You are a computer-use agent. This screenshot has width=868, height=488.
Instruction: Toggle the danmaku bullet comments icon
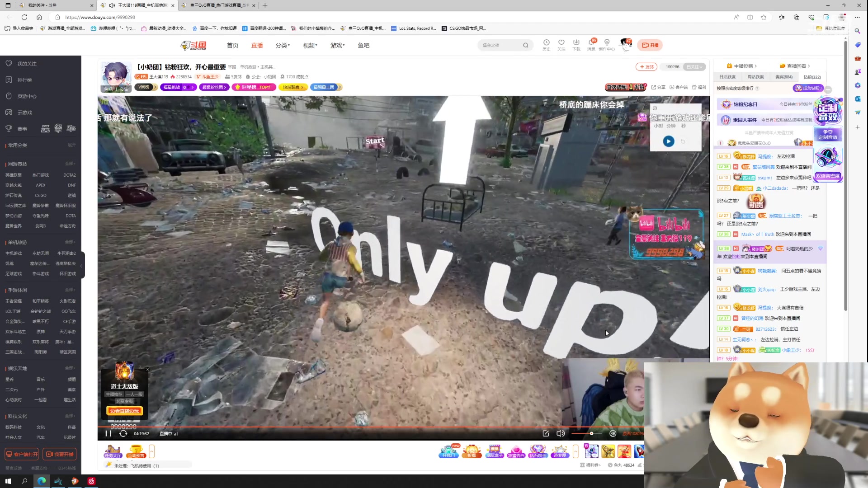tap(613, 433)
